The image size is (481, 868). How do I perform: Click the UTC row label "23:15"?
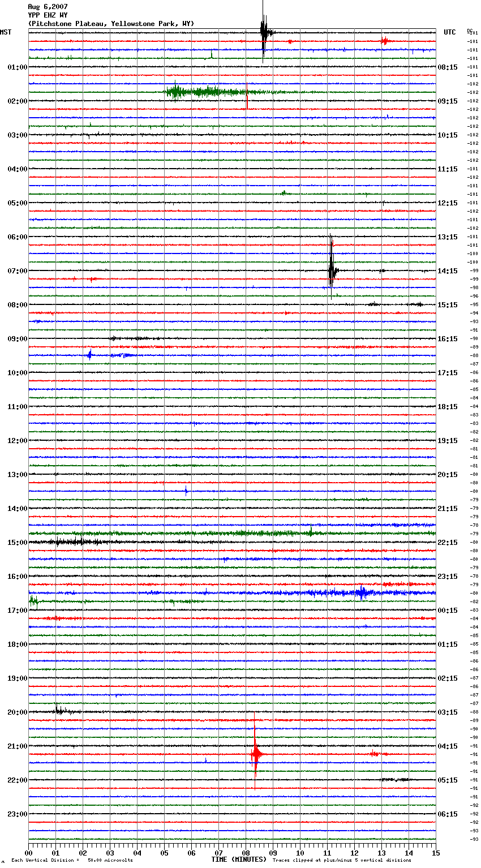tap(448, 577)
